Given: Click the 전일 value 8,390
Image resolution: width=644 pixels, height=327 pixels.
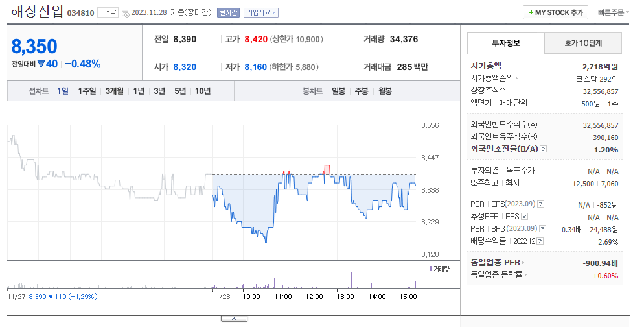Looking at the screenshot, I should pos(185,39).
